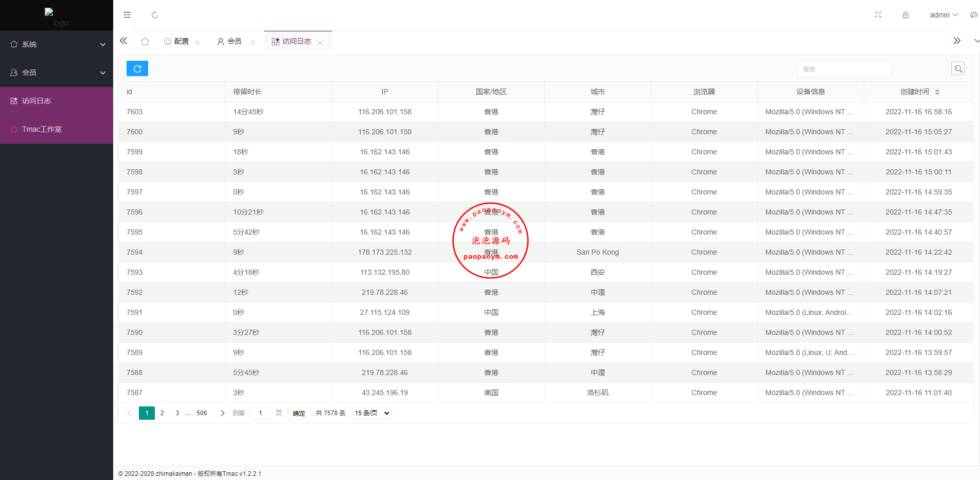
Task: Click the page number jump input
Action: coord(260,413)
